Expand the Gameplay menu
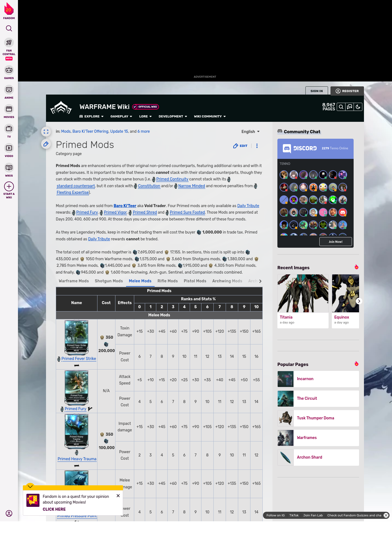This screenshot has height=545, width=392. 121,116
